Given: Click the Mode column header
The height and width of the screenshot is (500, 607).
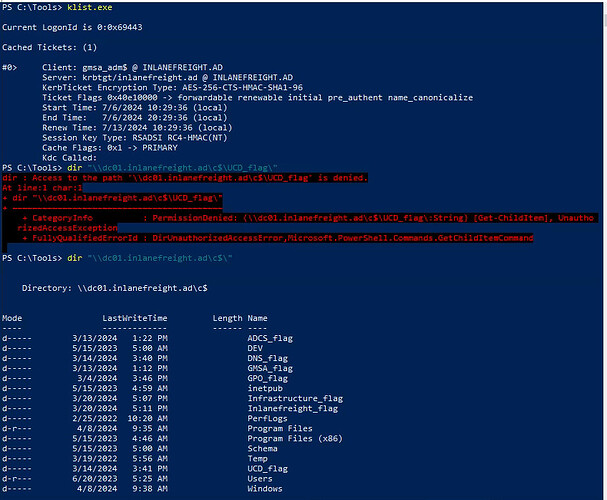Looking at the screenshot, I should point(12,318).
